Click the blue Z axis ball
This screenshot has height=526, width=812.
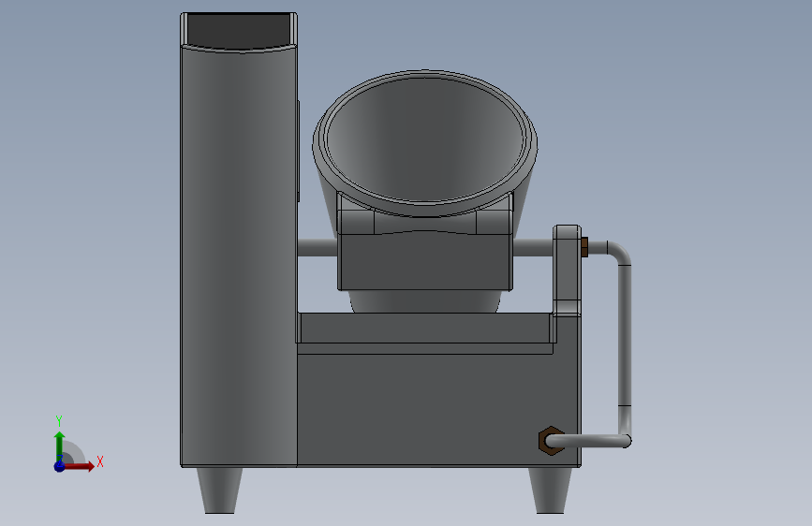tap(59, 466)
